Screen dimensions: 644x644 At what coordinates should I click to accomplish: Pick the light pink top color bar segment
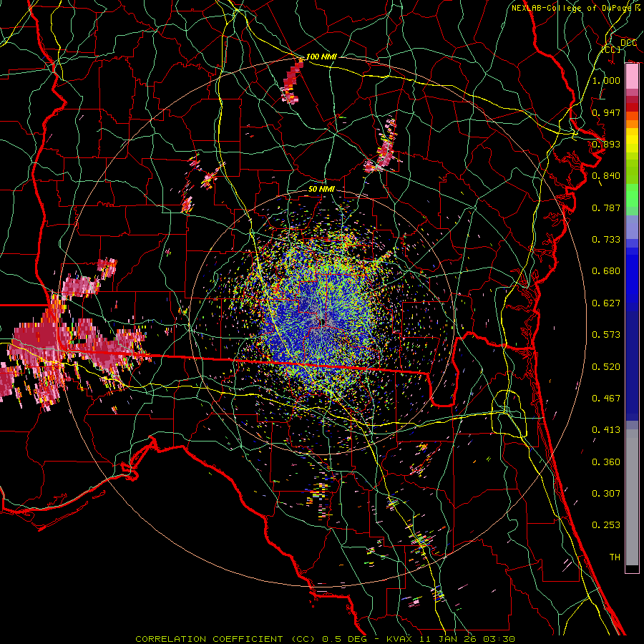click(x=632, y=77)
